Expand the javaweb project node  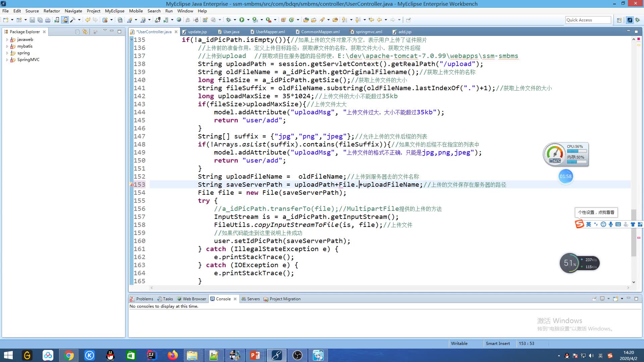[x=7, y=40]
